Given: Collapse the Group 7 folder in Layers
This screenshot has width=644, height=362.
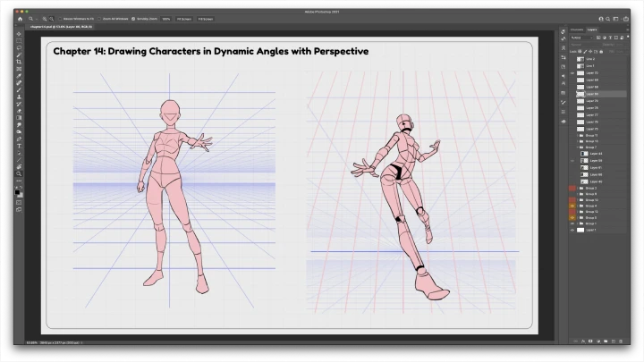Looking at the screenshot, I should (578, 147).
